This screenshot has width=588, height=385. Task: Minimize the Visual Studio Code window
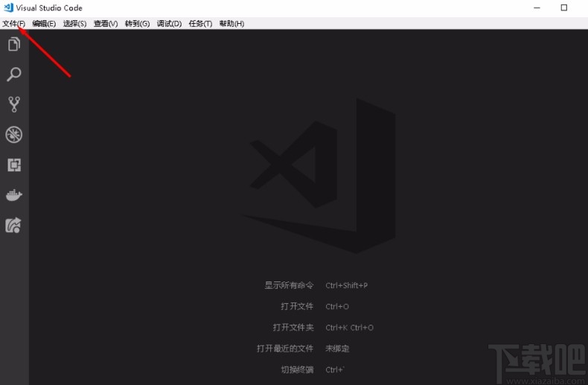[x=537, y=7]
